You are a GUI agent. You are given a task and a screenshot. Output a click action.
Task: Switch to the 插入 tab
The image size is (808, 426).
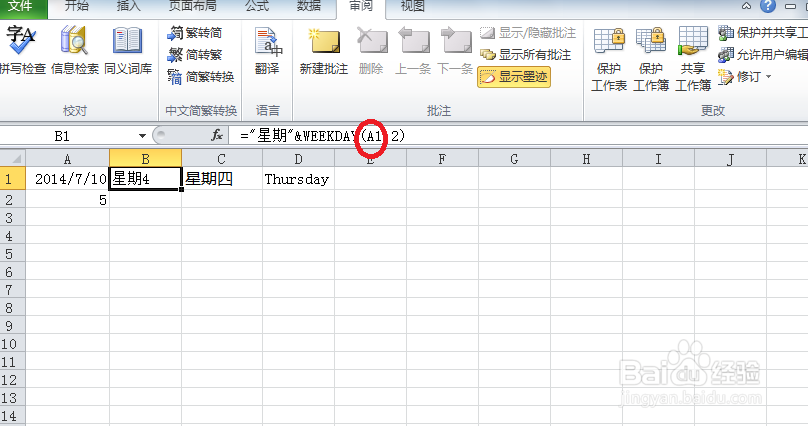pos(128,6)
